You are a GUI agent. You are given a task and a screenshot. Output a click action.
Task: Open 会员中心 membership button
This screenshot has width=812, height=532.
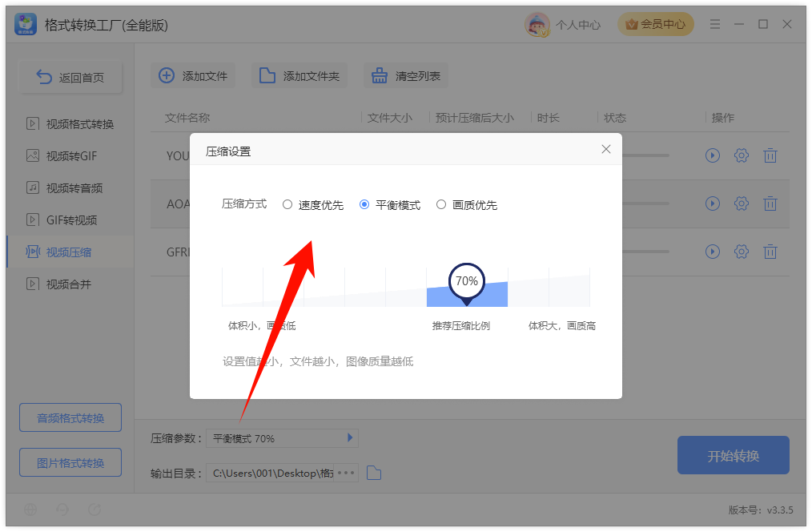click(656, 24)
